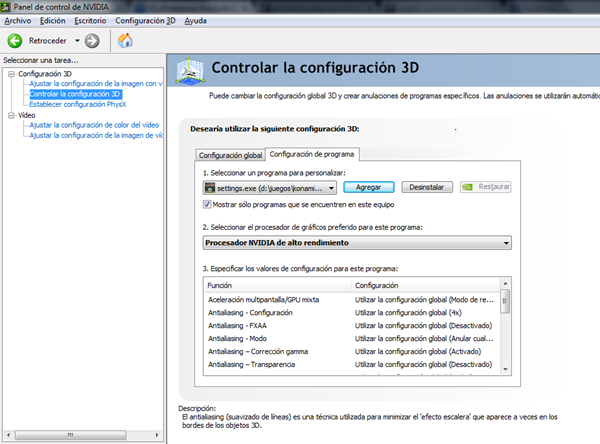Click the Activado value of Corrección gamma
The height and width of the screenshot is (444, 600).
[418, 352]
